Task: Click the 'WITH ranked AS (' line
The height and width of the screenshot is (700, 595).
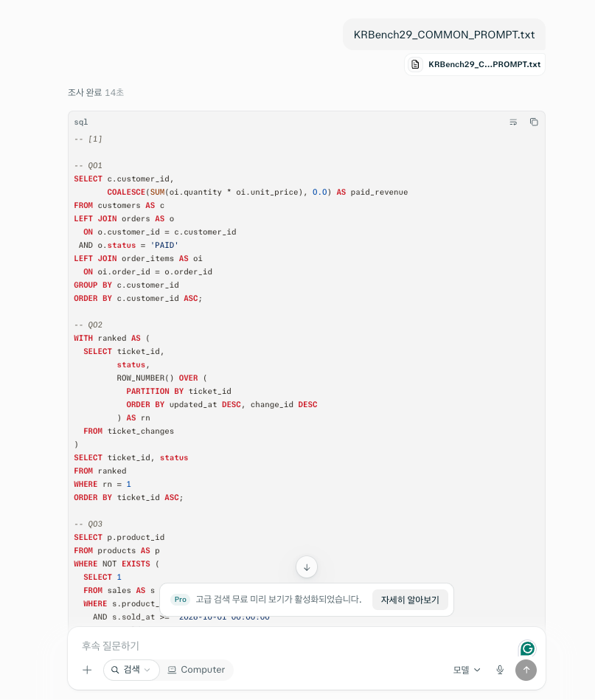Action: pyautogui.click(x=111, y=338)
